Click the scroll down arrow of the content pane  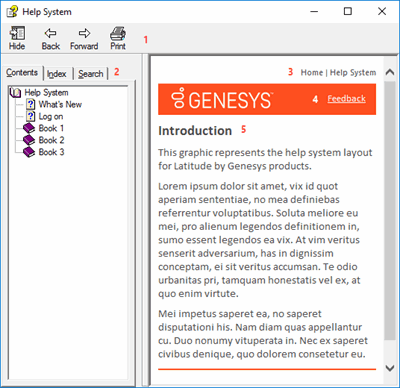(x=390, y=368)
